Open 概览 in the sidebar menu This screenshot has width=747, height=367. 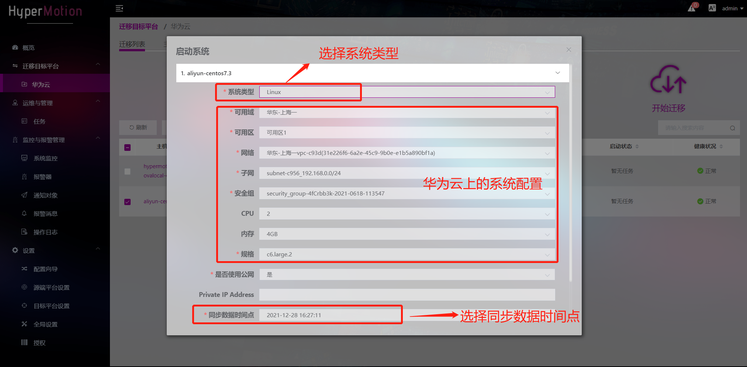[x=29, y=48]
